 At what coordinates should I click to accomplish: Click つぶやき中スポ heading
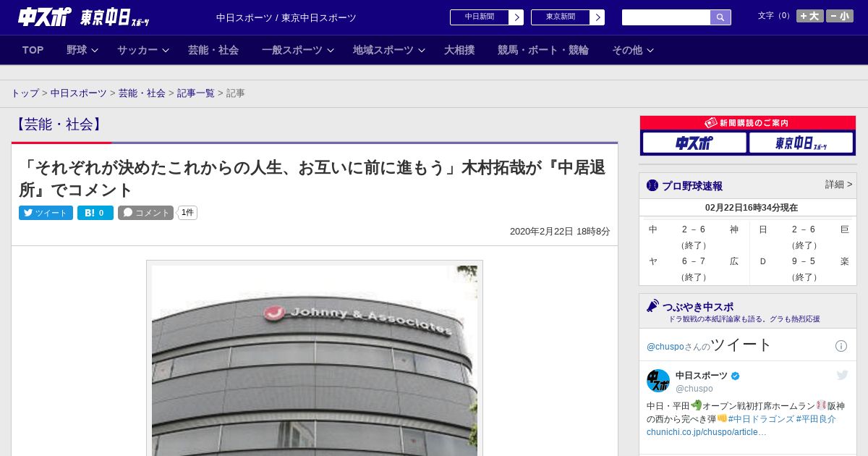click(698, 306)
